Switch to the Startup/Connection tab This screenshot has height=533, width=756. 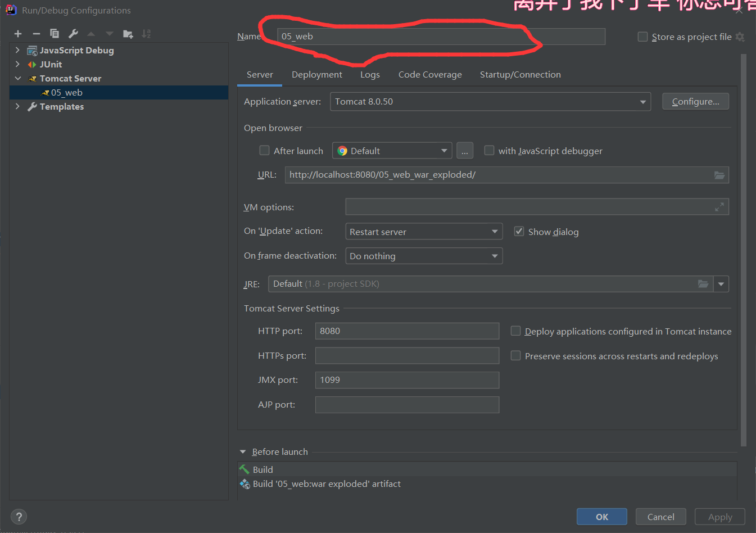tap(520, 75)
